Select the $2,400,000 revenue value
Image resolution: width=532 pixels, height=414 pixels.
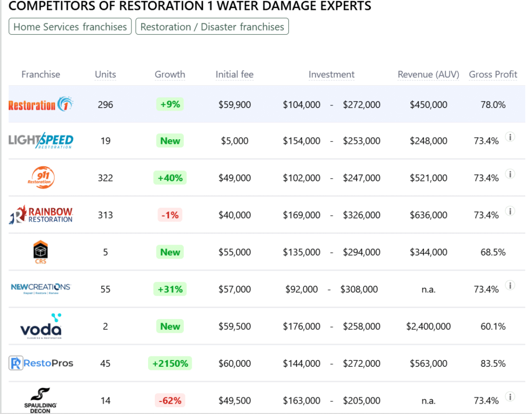point(429,326)
